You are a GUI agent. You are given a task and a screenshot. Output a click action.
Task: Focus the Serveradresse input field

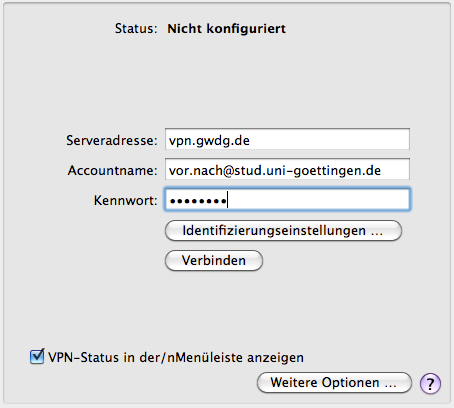coord(287,139)
